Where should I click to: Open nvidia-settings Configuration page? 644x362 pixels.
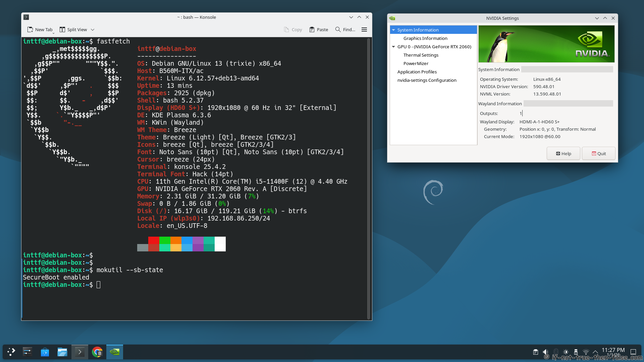pos(427,80)
